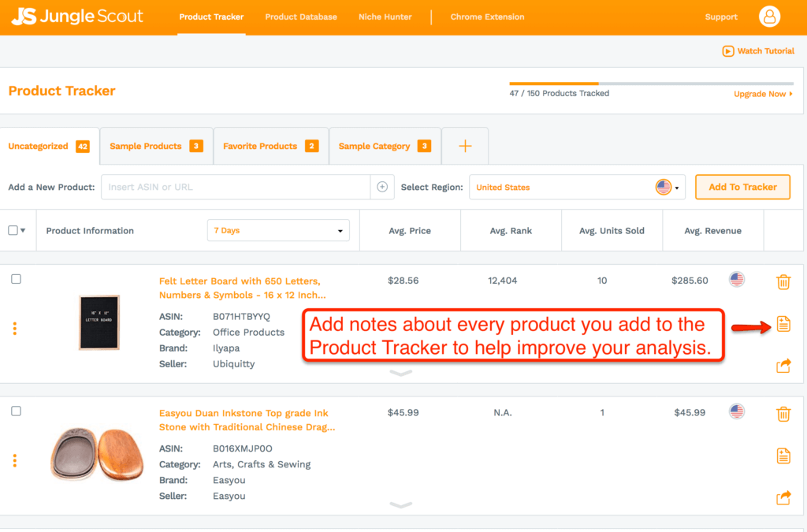Click the Avg. Price column header
807x532 pixels.
click(410, 230)
